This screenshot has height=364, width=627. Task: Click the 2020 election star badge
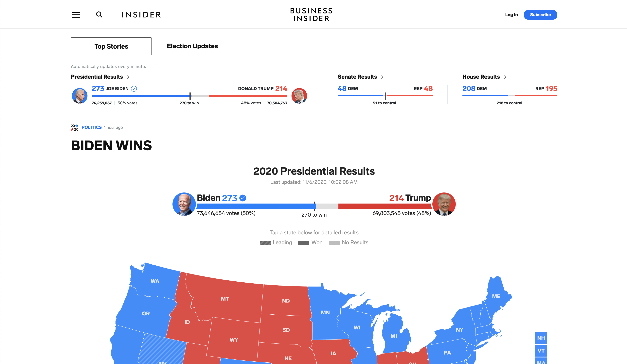pyautogui.click(x=75, y=127)
